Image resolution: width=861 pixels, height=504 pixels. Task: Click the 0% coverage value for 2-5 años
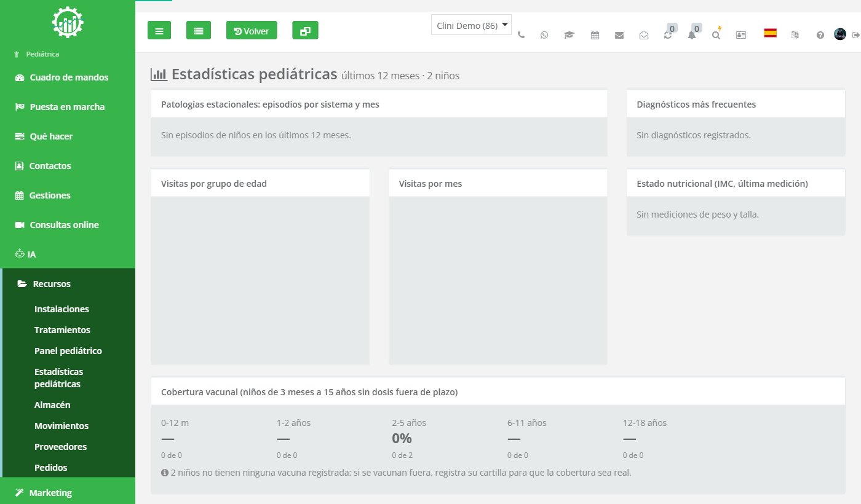(x=402, y=439)
